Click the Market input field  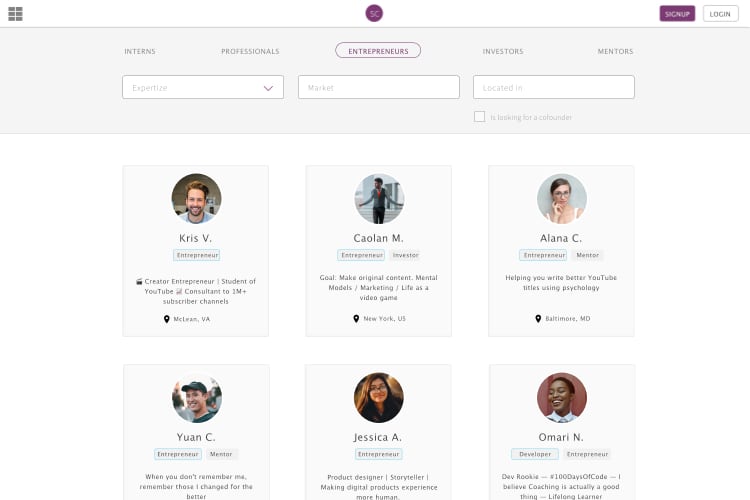(378, 87)
